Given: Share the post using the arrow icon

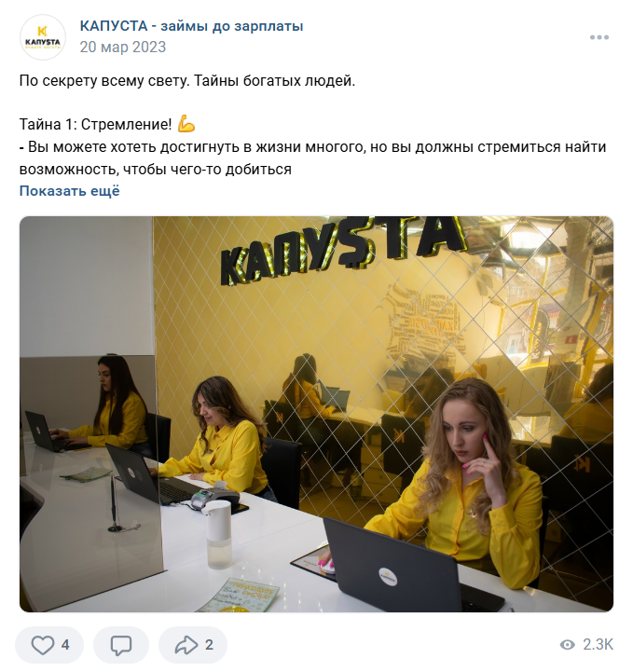Looking at the screenshot, I should (186, 645).
